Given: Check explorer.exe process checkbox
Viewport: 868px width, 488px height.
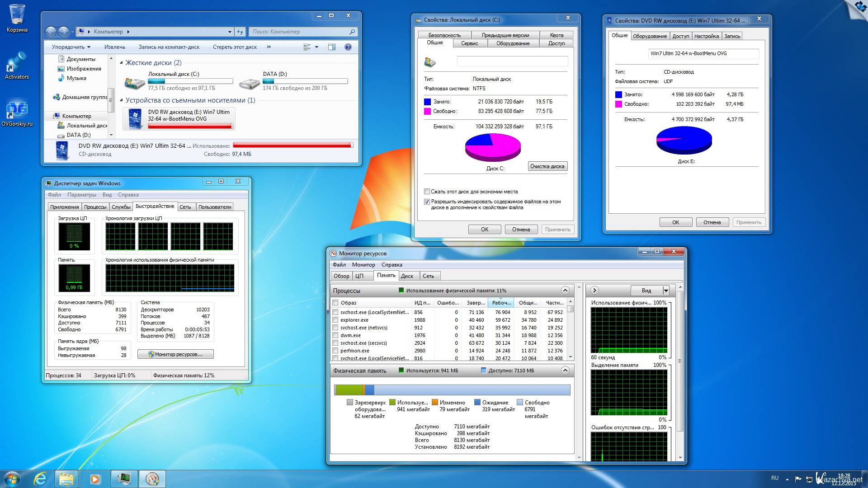Looking at the screenshot, I should tap(335, 320).
